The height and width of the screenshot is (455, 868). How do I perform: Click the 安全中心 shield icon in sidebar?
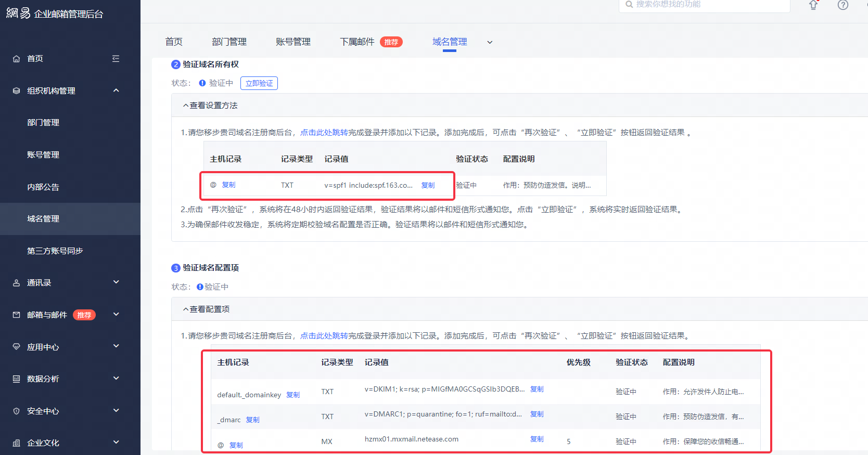[17, 411]
